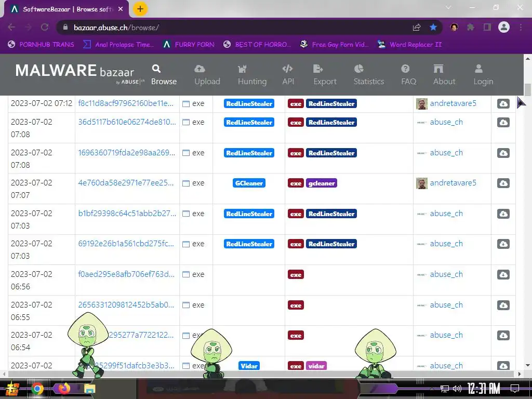Screen dimensions: 532x399
Task: Open a new browser tab
Action: 140,9
